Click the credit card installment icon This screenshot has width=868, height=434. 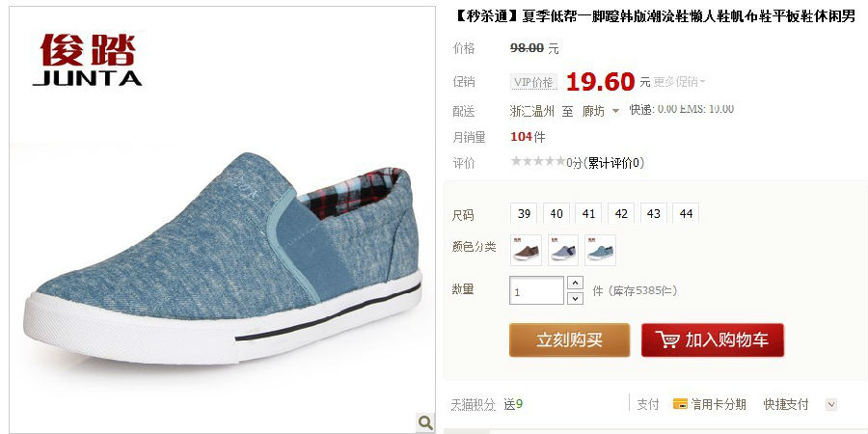point(680,404)
